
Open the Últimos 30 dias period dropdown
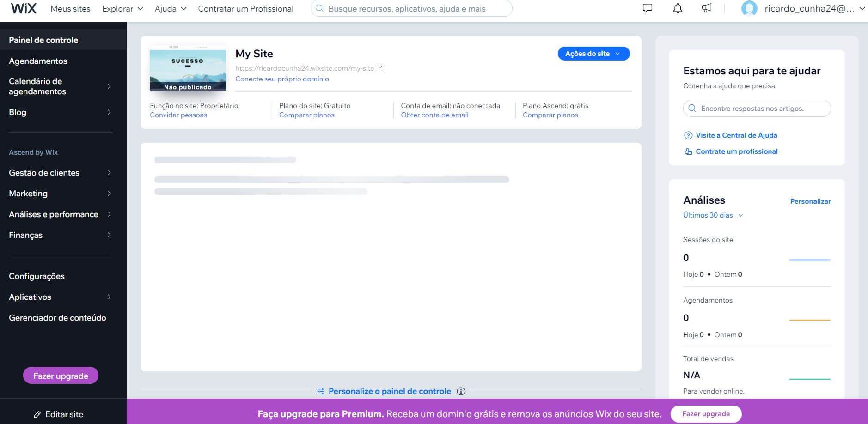click(x=713, y=215)
